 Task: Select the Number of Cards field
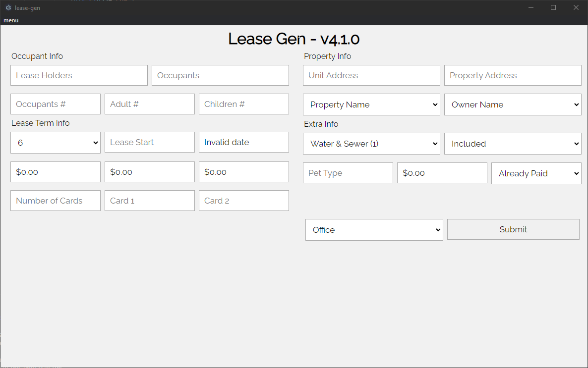(x=56, y=201)
